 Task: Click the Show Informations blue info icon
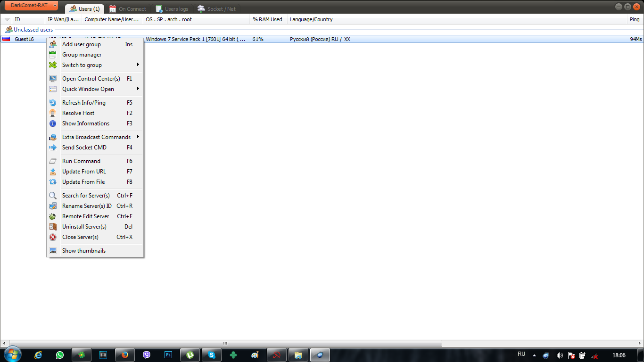click(53, 123)
